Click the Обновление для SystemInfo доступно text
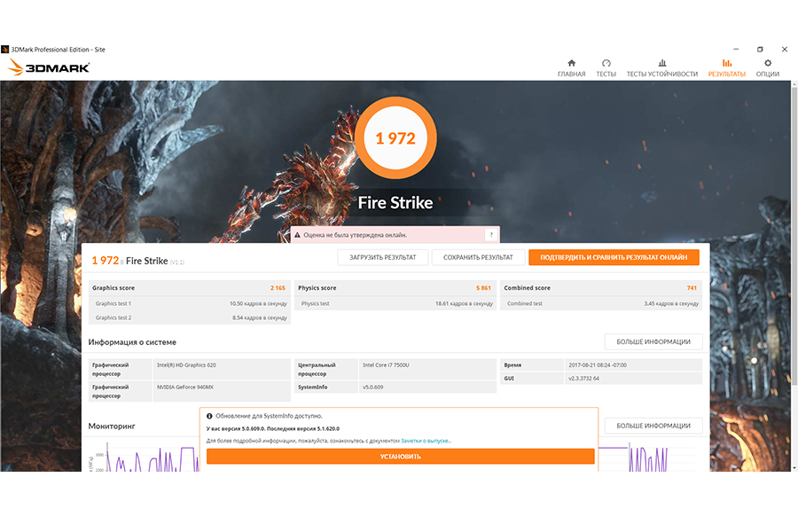798x532 pixels. [269, 416]
